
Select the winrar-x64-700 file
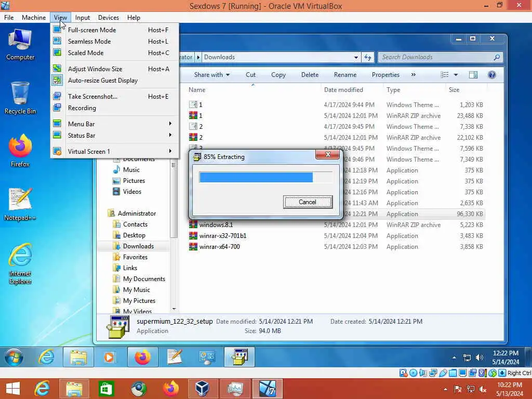[x=219, y=247]
